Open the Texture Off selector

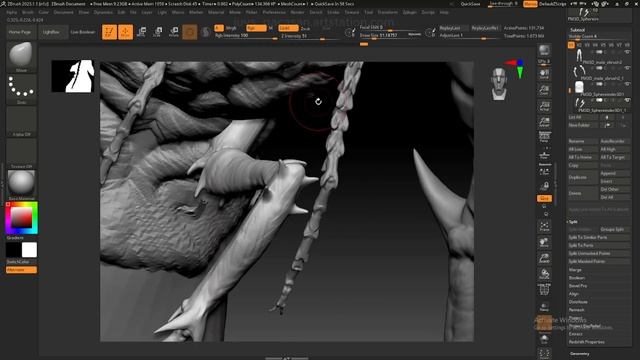(21, 153)
